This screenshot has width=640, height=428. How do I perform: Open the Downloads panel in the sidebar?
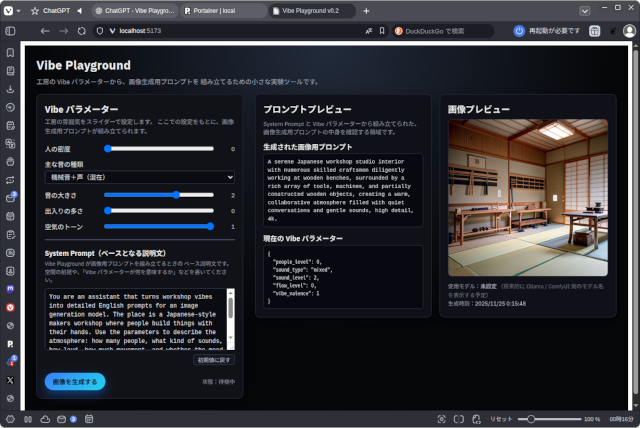tap(10, 88)
